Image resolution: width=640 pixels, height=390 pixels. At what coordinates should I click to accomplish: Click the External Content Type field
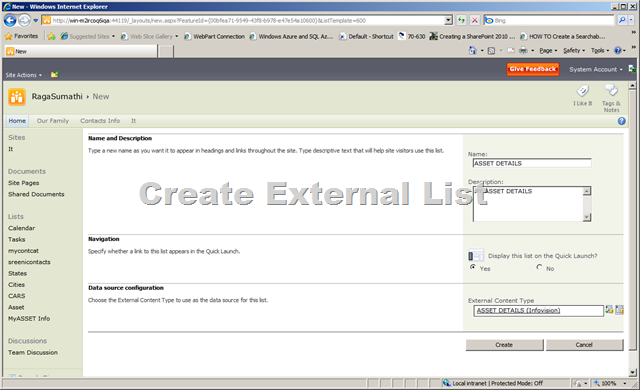538,310
